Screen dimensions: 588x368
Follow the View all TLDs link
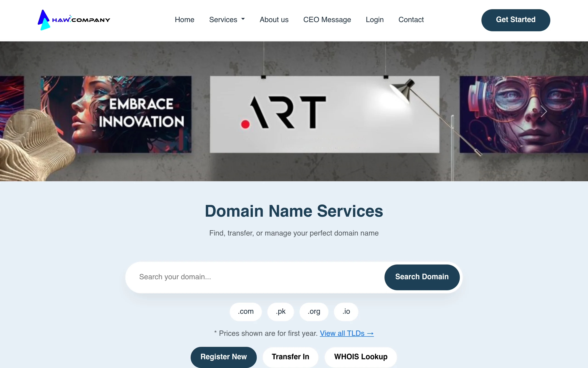coord(347,333)
